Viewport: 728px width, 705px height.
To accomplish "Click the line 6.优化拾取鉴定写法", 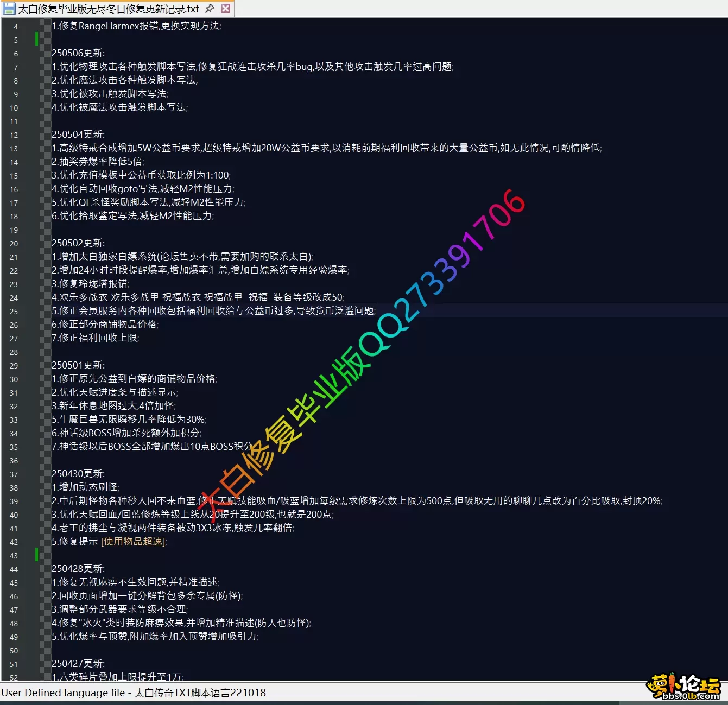I will pyautogui.click(x=133, y=216).
